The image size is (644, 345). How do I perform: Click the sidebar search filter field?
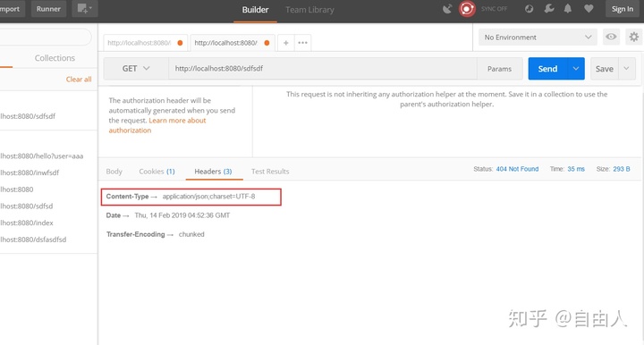(x=46, y=37)
